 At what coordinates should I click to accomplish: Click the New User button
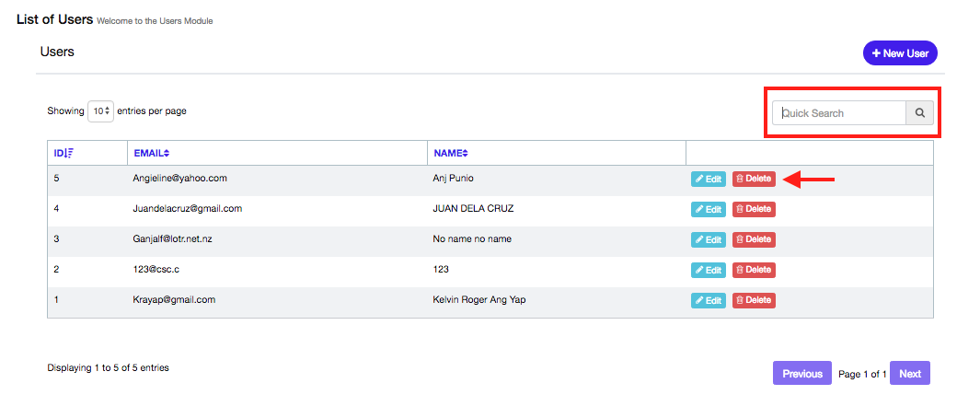tap(899, 53)
